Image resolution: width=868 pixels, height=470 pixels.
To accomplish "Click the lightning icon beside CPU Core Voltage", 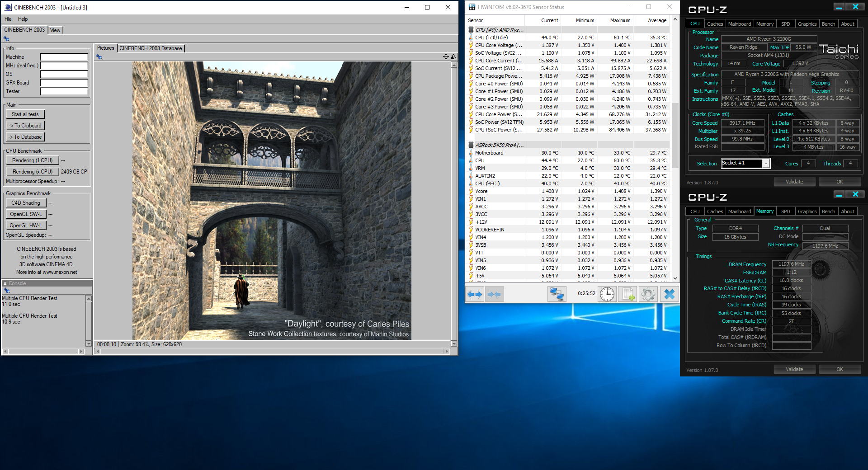I will tap(471, 45).
